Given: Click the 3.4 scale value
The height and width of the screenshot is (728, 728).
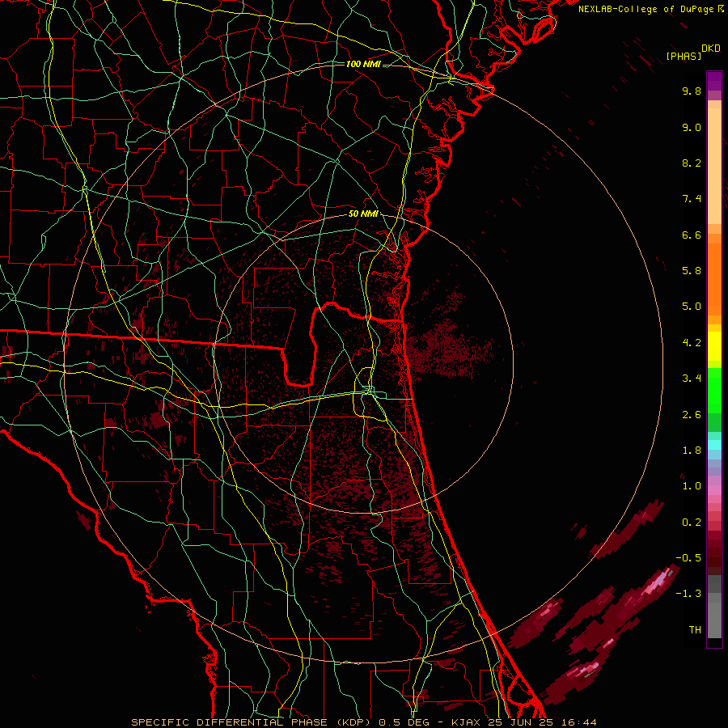Looking at the screenshot, I should (692, 379).
